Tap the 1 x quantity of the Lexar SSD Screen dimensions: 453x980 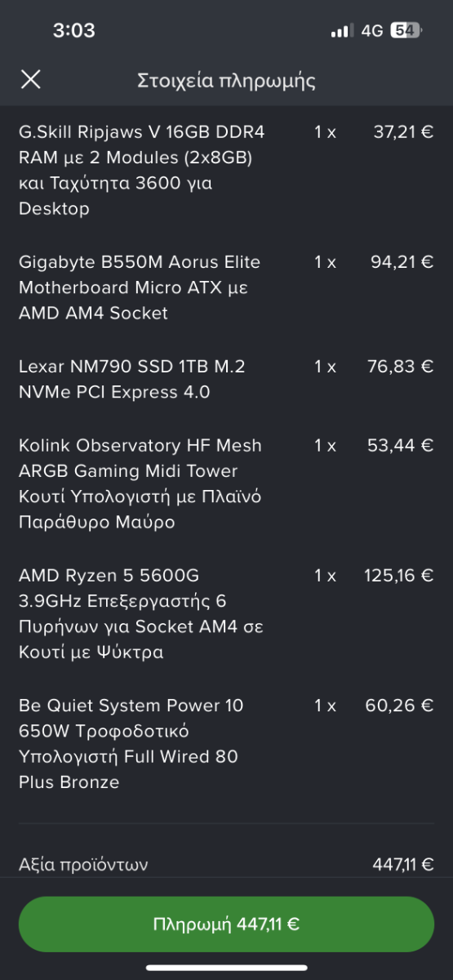click(325, 367)
